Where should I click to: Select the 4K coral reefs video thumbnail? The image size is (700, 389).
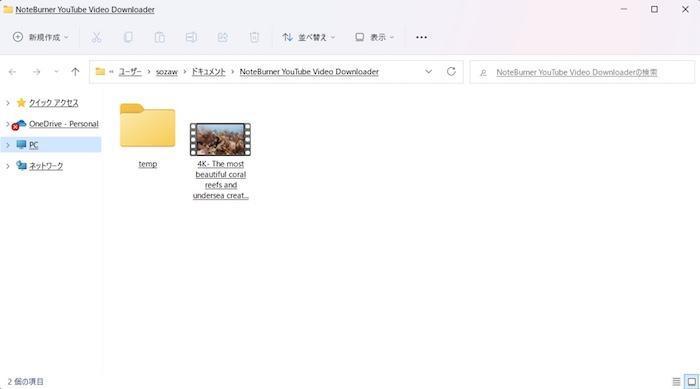tap(221, 140)
